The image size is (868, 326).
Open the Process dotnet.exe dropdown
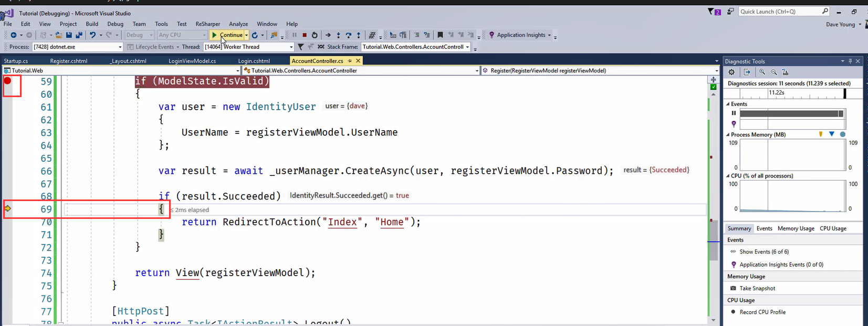120,47
